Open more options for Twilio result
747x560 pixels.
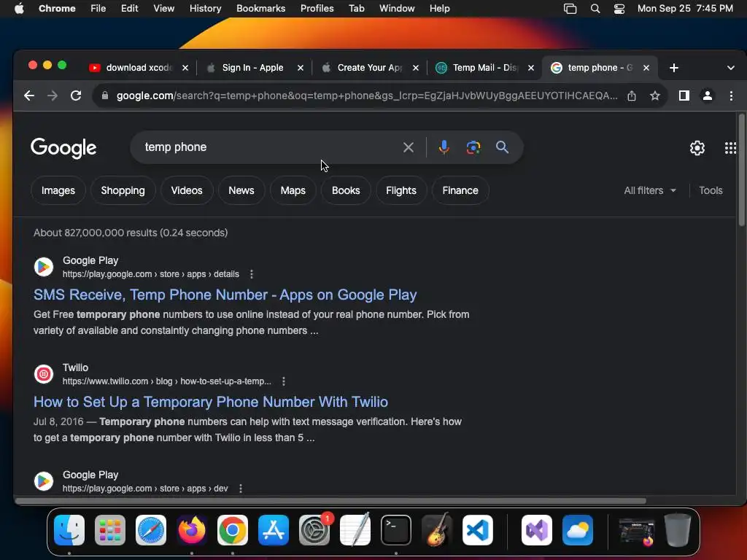pos(284,381)
